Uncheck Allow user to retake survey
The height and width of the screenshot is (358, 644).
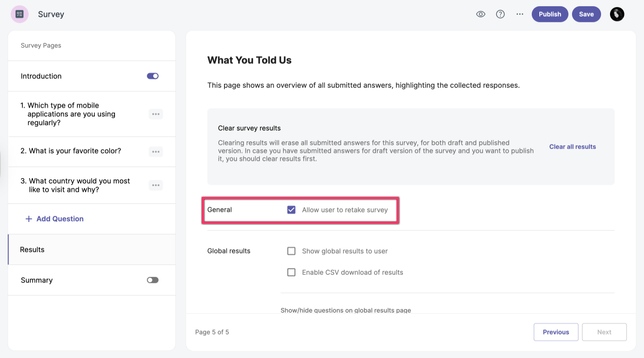(x=292, y=210)
